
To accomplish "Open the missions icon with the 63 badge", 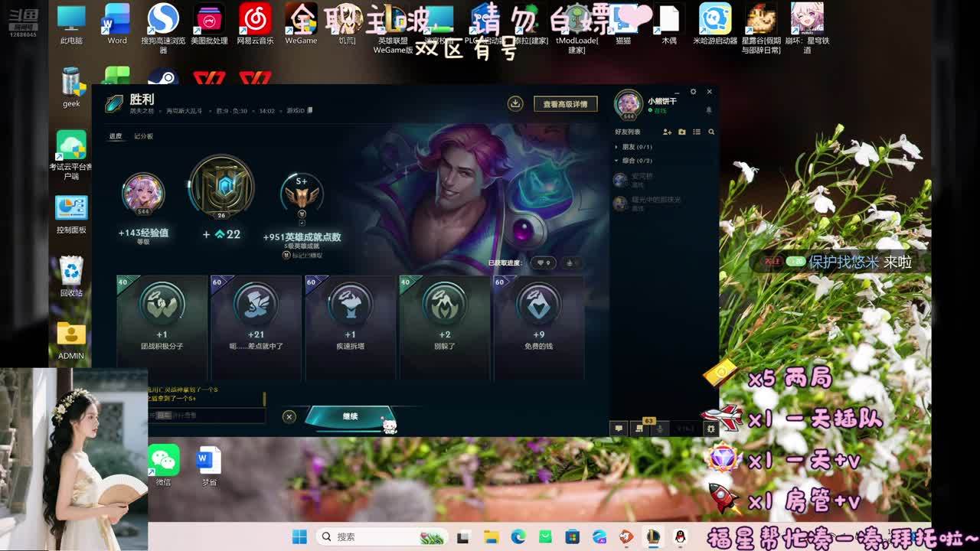I will click(x=640, y=428).
